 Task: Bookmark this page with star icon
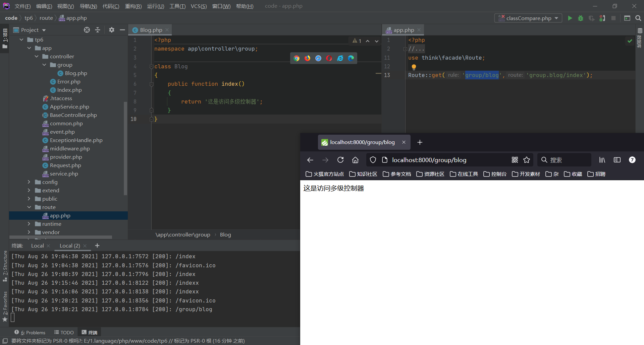[x=527, y=160]
